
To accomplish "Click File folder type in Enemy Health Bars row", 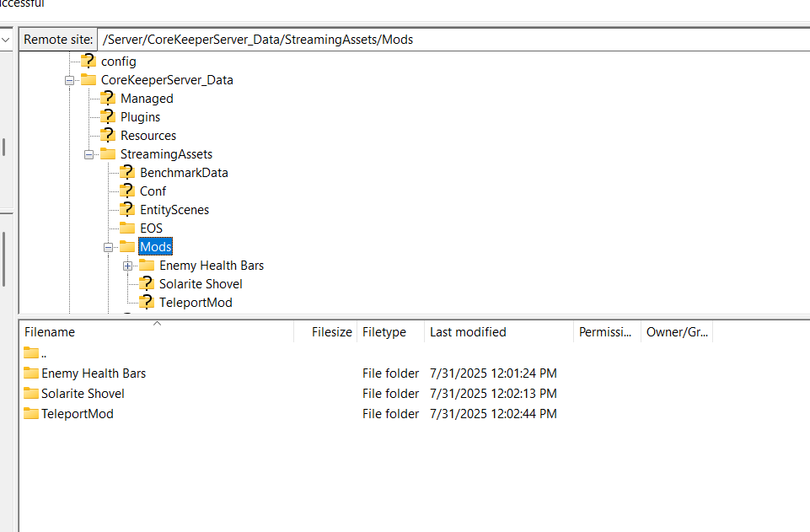I will (x=390, y=373).
